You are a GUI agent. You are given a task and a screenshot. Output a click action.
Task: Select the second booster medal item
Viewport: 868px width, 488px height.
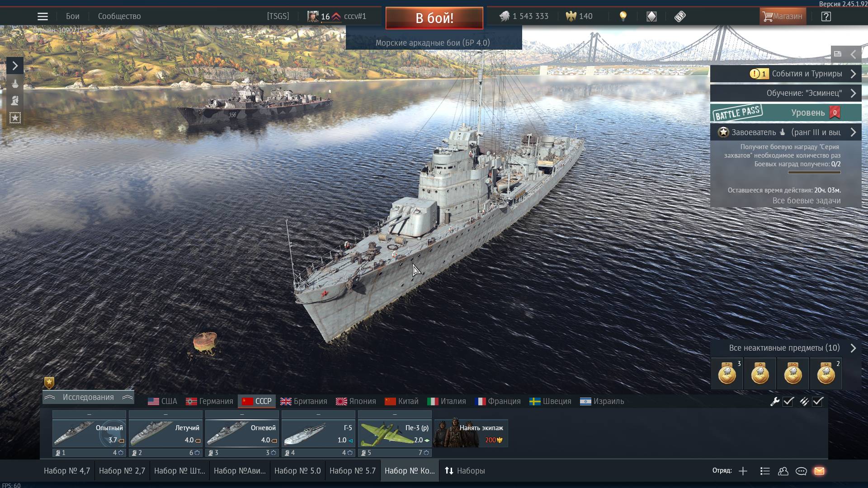760,374
